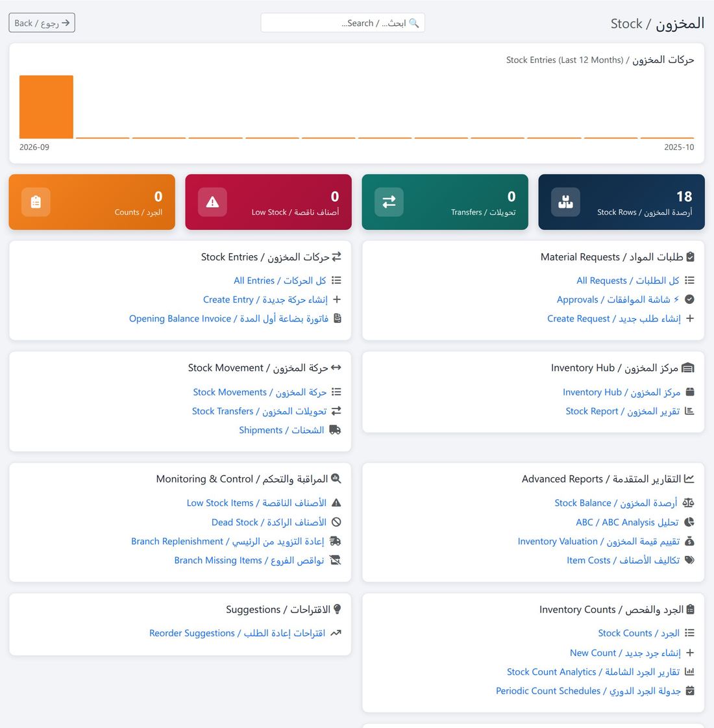The image size is (714, 728).
Task: Click the storefront-slash icon beside Branch Missing Items
Action: 335,560
